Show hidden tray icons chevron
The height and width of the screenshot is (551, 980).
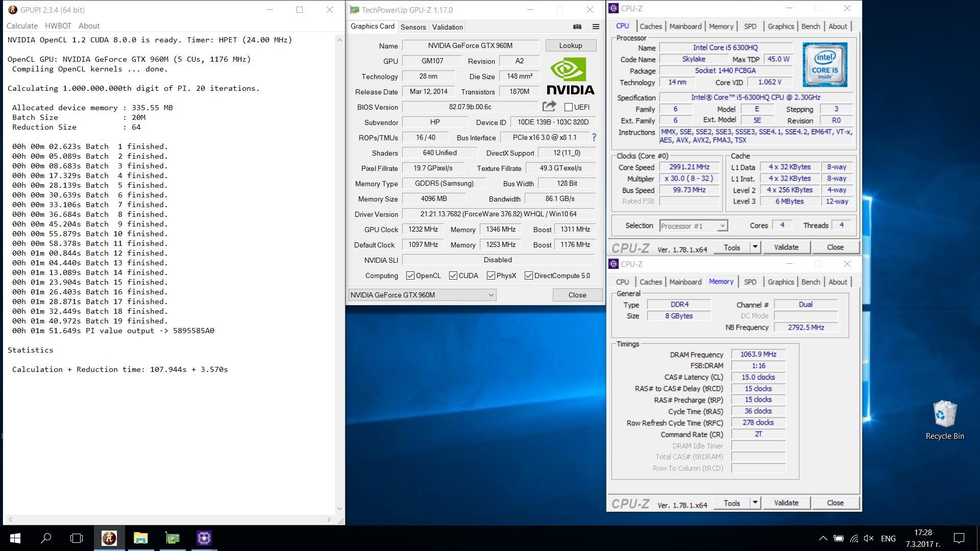pyautogui.click(x=823, y=538)
